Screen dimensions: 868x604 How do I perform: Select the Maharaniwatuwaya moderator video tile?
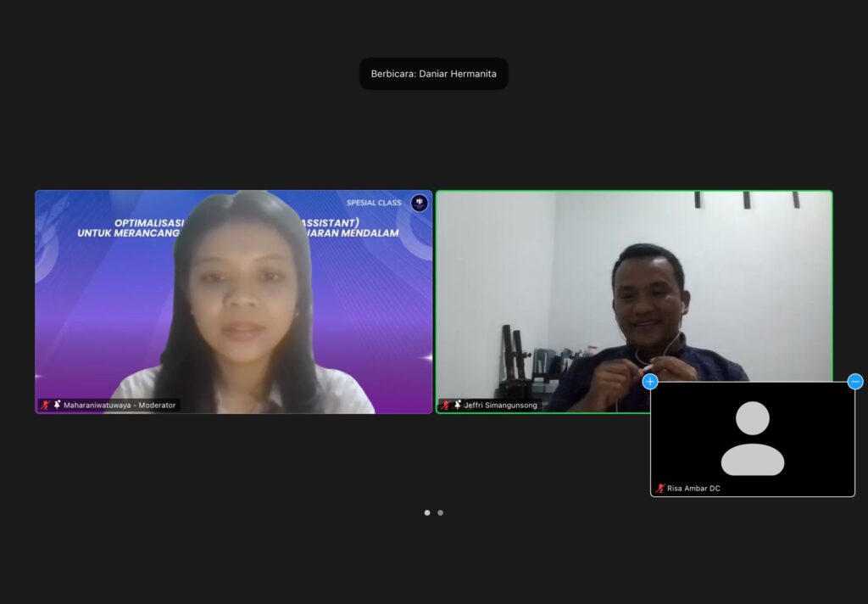point(233,301)
